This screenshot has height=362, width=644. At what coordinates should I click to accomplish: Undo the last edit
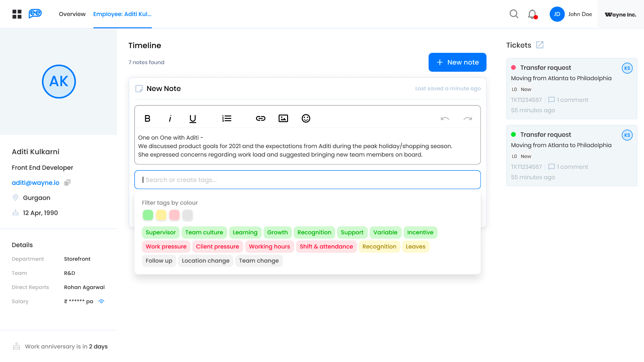(x=445, y=119)
